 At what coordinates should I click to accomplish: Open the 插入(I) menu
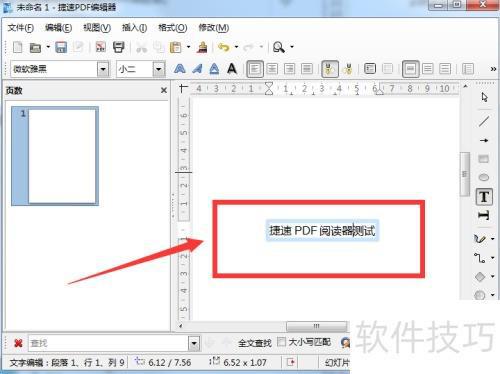(x=134, y=28)
